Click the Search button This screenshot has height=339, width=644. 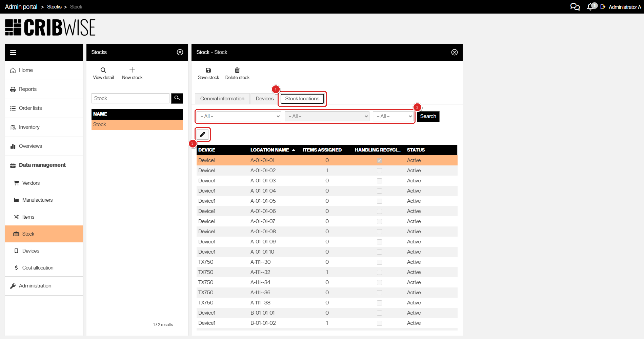click(x=428, y=116)
